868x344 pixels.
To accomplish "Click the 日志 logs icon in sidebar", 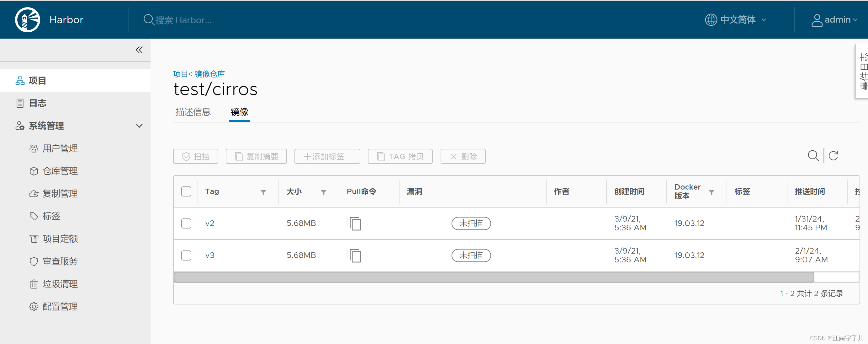I will coord(20,103).
